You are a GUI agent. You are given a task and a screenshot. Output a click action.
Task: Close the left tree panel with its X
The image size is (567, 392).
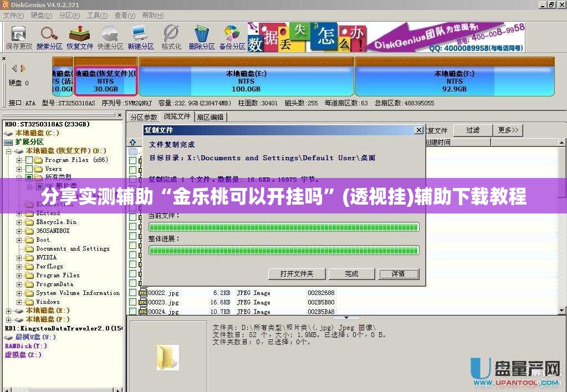coord(120,115)
